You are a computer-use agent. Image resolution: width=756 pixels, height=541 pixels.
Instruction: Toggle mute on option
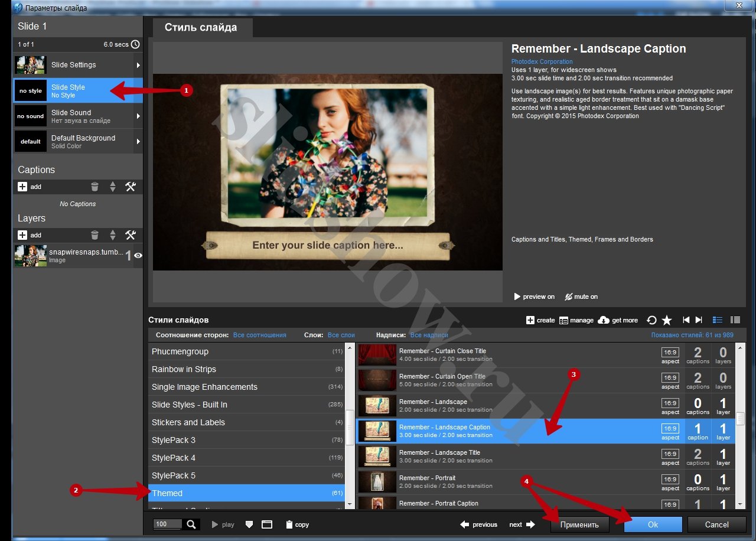581,296
